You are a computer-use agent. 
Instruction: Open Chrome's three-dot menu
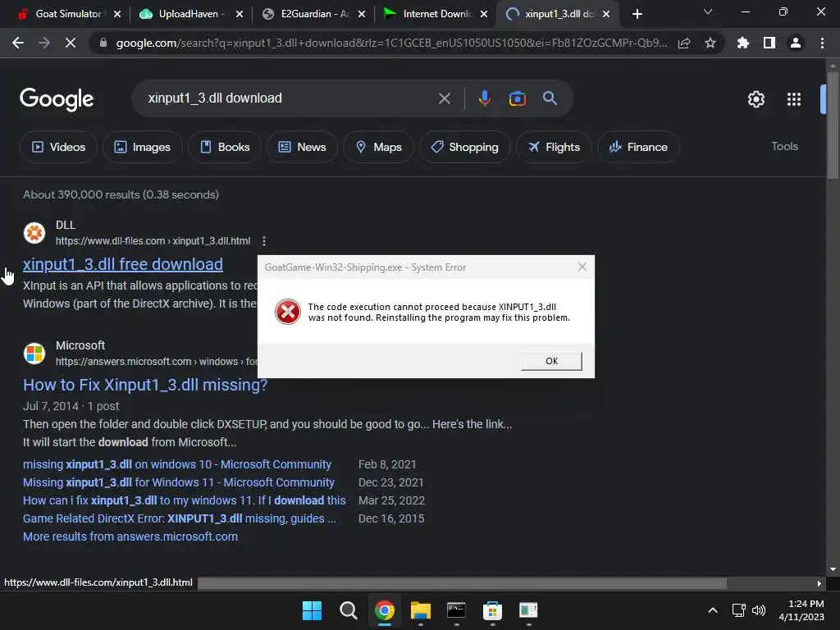click(822, 43)
